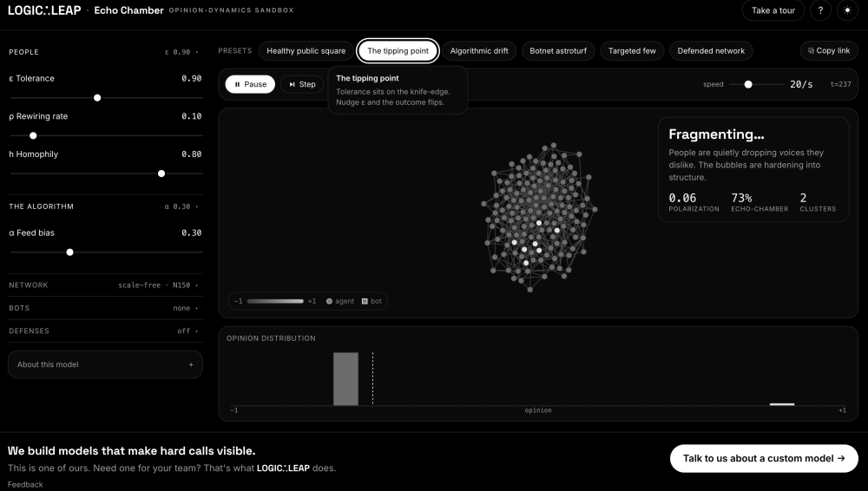Image resolution: width=868 pixels, height=491 pixels.
Task: Adjust the ε Tolerance slider handle
Action: pos(97,98)
